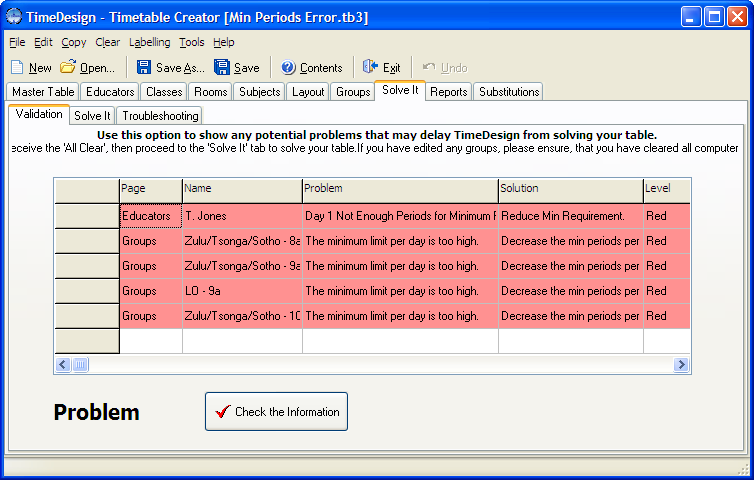This screenshot has width=754, height=480.
Task: Click the Reduce Min Requirement solution cell
Action: point(571,216)
